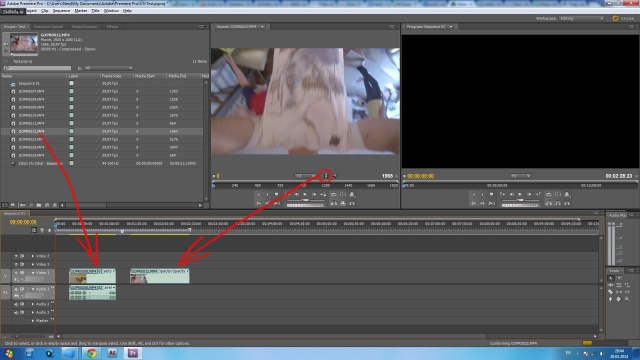Mute Audio 2 track using its speaker toggle

tap(16, 304)
